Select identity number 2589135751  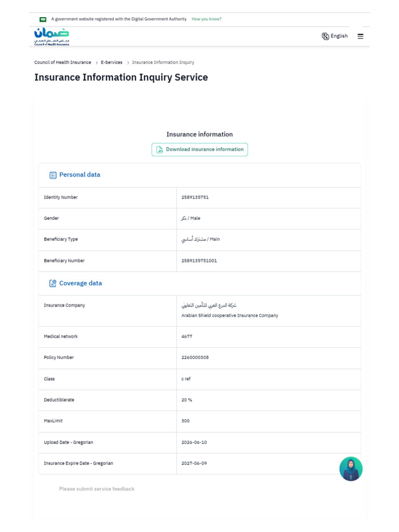click(x=195, y=197)
